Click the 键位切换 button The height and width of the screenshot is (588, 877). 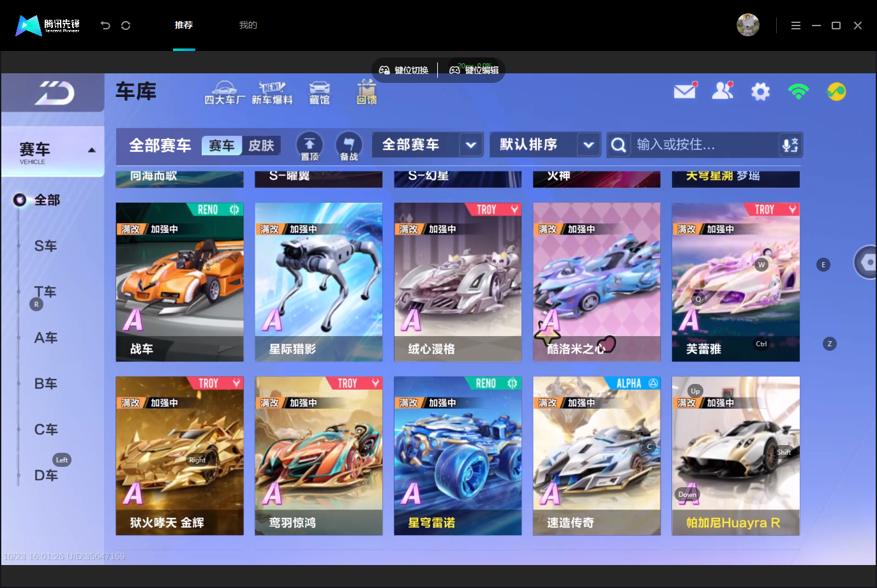click(x=404, y=70)
